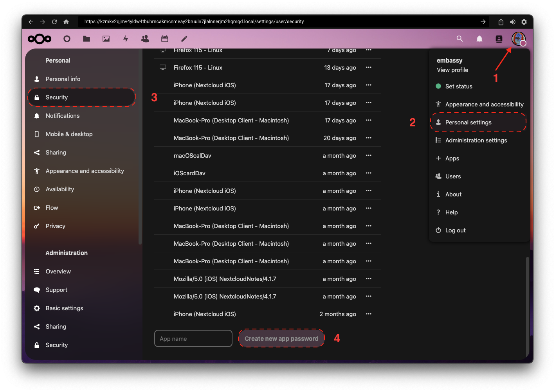
Task: Open the Contacts menu icon in header
Action: click(499, 39)
